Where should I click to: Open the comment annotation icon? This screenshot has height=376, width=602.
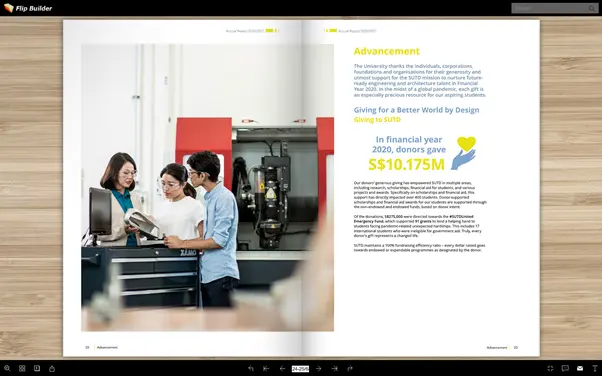coord(565,368)
